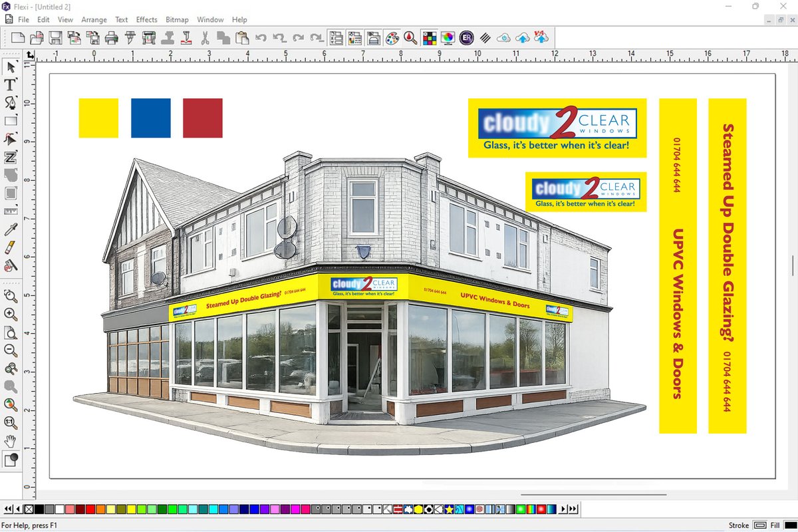Click the Save floppy disk icon
798x532 pixels.
pos(56,37)
